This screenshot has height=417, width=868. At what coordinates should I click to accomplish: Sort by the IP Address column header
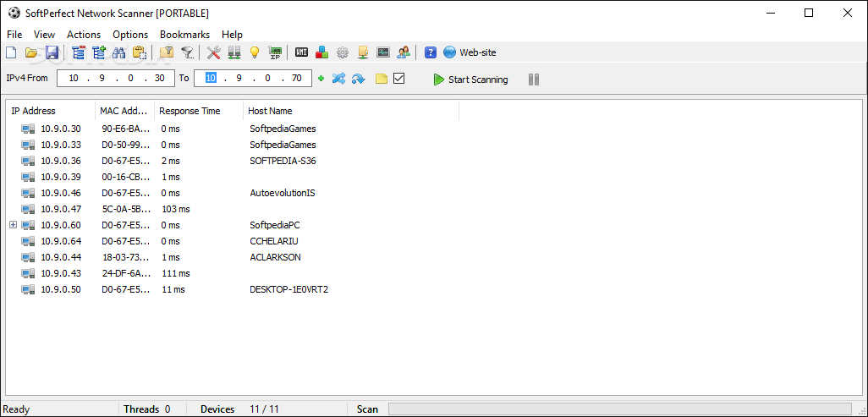(x=51, y=111)
